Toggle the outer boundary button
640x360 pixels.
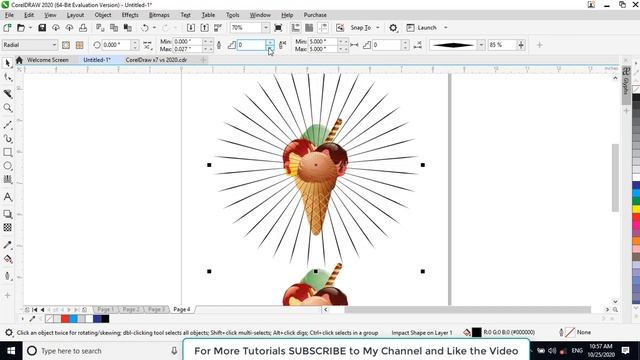79,45
